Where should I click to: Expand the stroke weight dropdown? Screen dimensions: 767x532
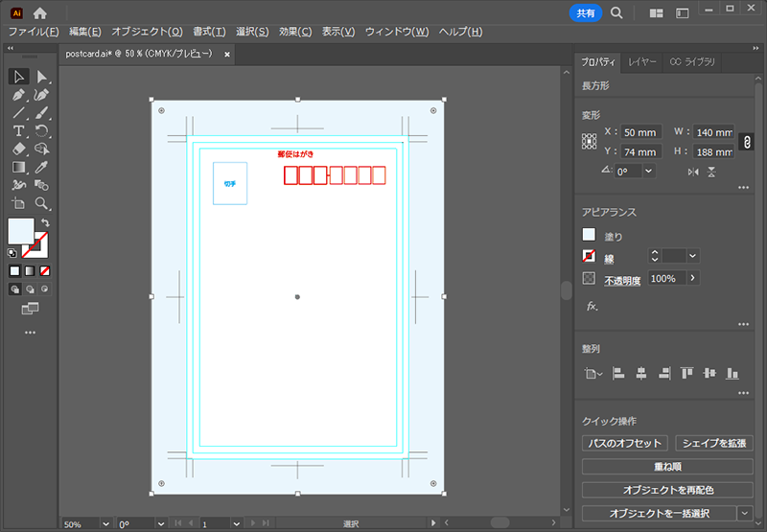[x=693, y=256]
